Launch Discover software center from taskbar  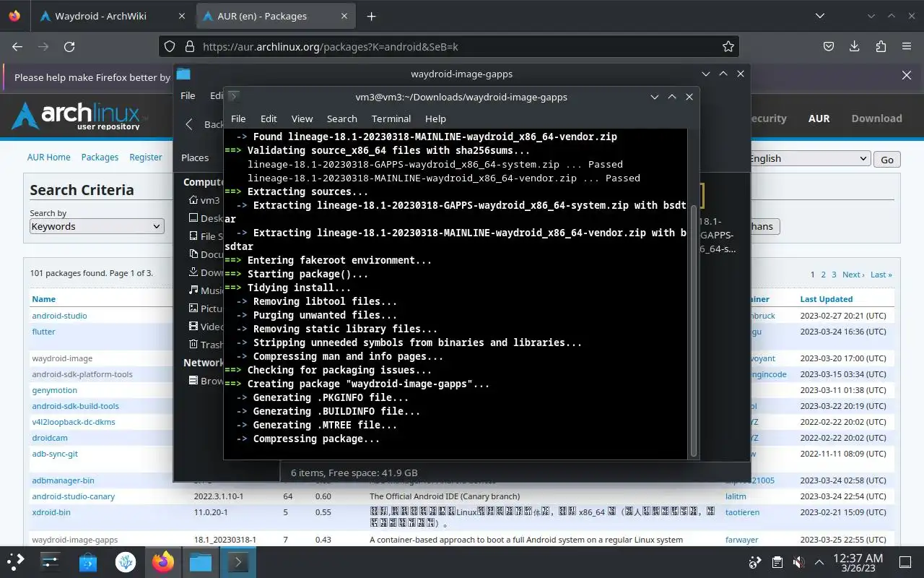88,561
